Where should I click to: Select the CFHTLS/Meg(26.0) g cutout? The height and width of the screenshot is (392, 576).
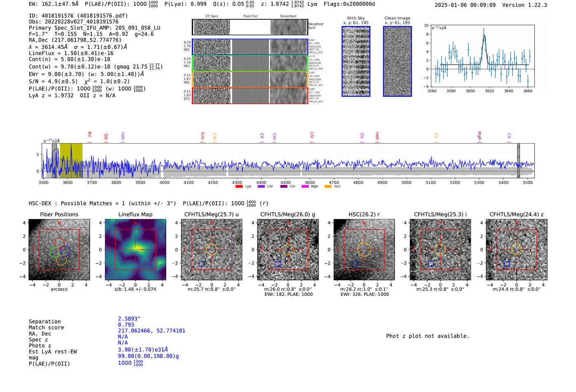tap(288, 250)
